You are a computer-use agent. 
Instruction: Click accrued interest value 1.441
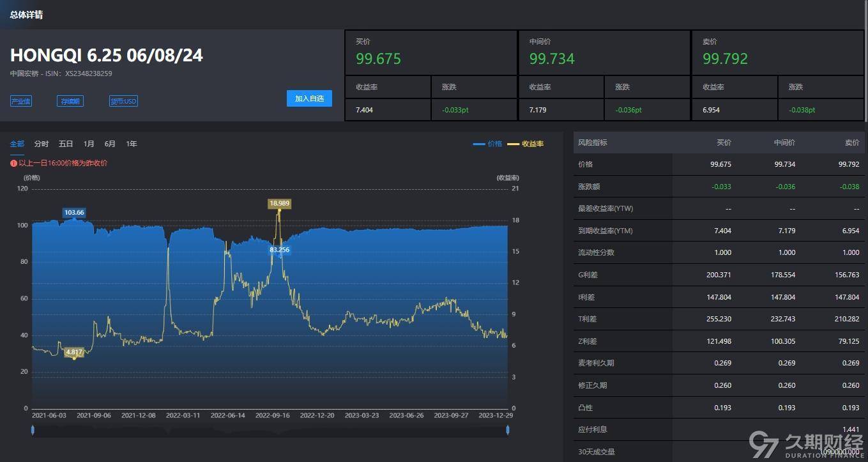click(851, 429)
